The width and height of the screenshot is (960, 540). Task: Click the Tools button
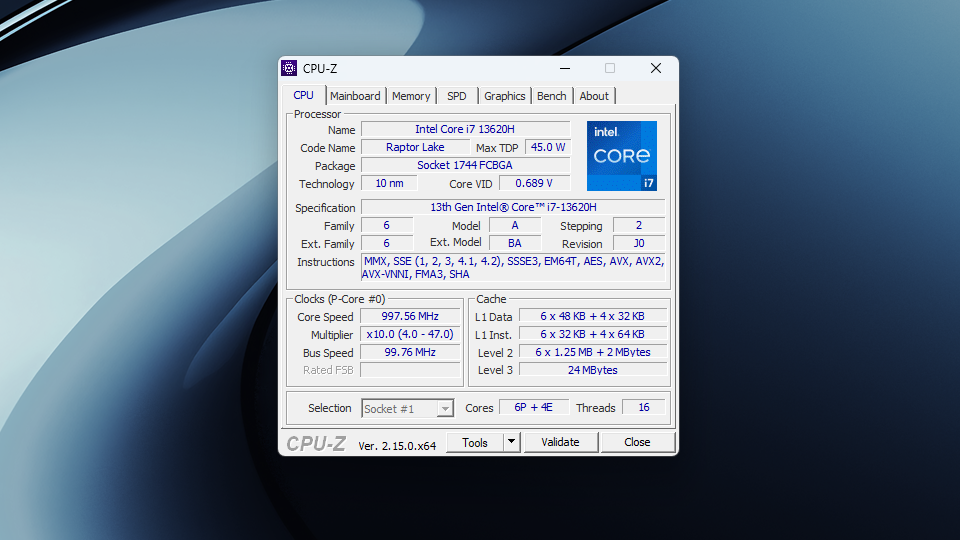[474, 442]
